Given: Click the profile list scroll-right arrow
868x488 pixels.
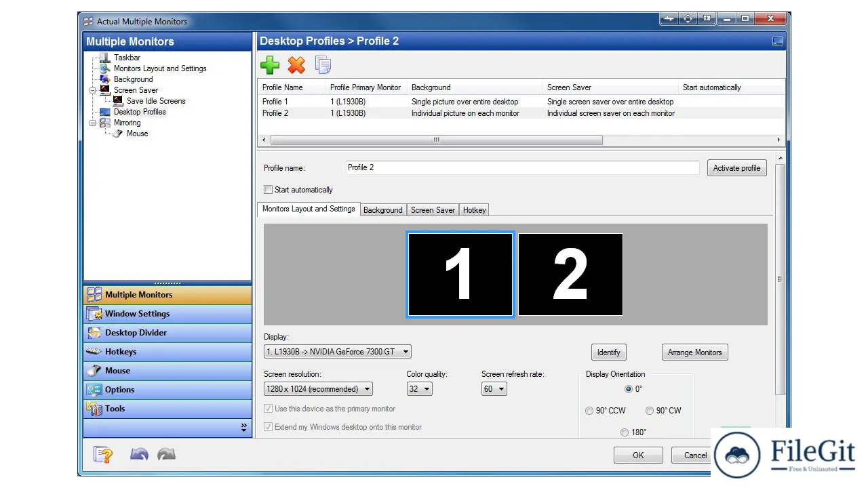Looking at the screenshot, I should point(778,140).
